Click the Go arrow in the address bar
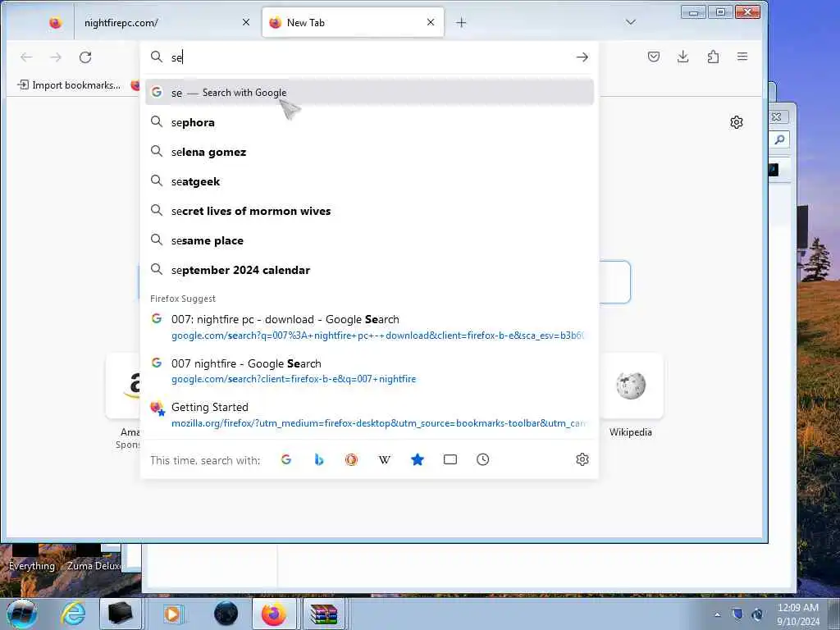Image resolution: width=840 pixels, height=630 pixels. pyautogui.click(x=582, y=57)
